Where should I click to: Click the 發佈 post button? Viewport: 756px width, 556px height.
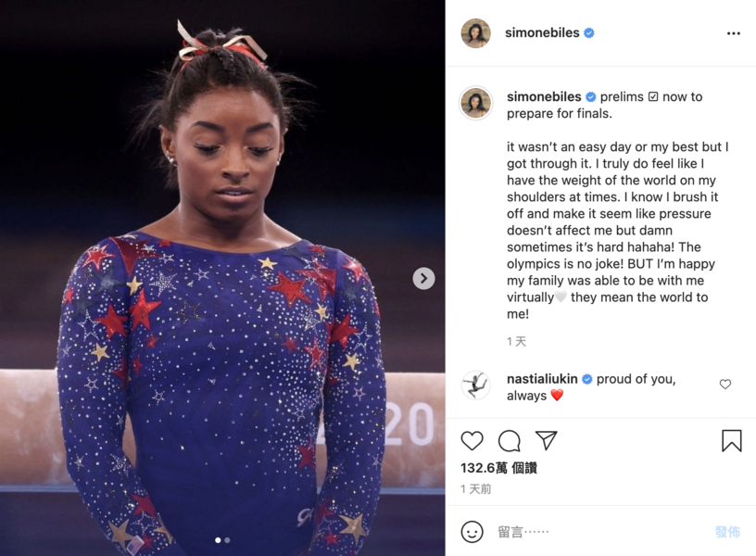click(x=727, y=532)
